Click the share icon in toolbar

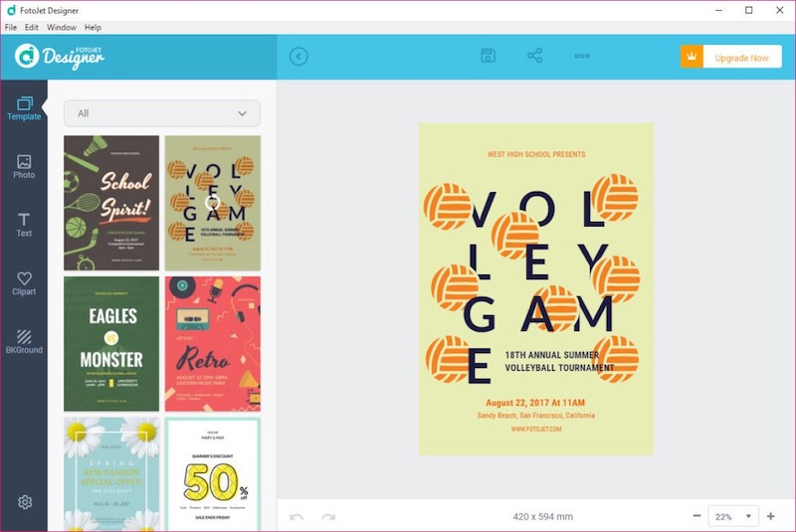click(x=534, y=56)
